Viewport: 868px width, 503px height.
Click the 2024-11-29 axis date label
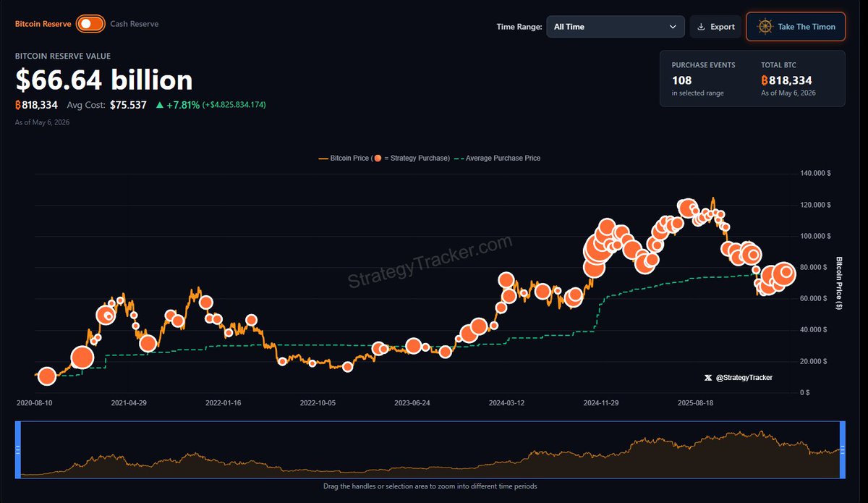[600, 402]
